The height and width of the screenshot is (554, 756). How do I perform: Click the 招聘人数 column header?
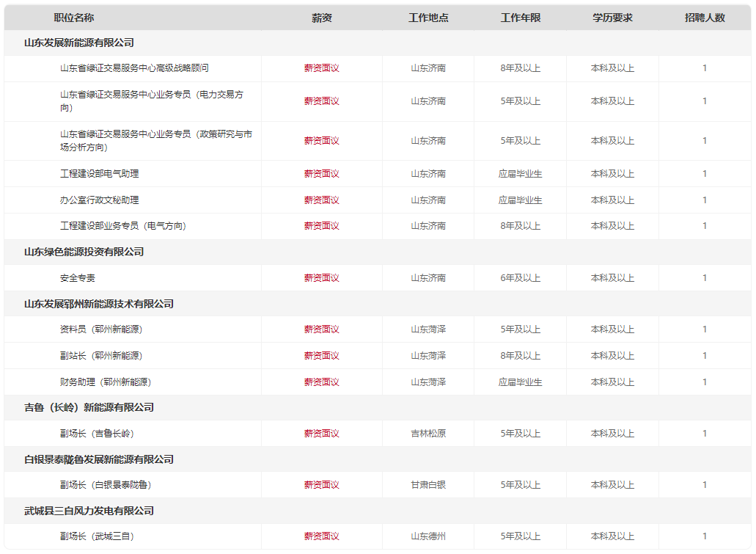coord(704,15)
